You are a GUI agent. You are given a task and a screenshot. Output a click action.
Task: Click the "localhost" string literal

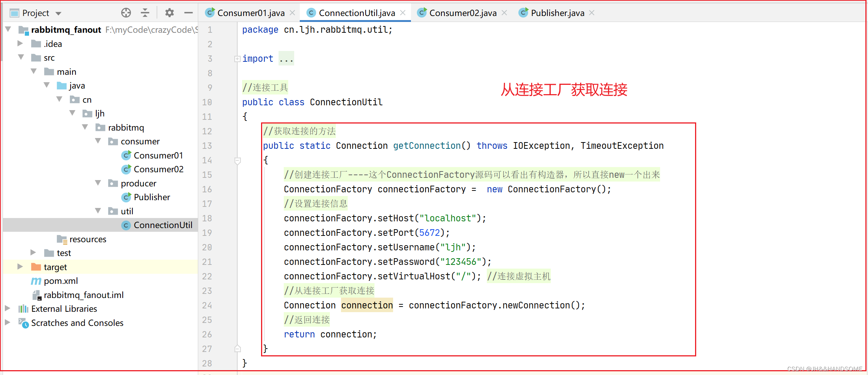tap(448, 218)
